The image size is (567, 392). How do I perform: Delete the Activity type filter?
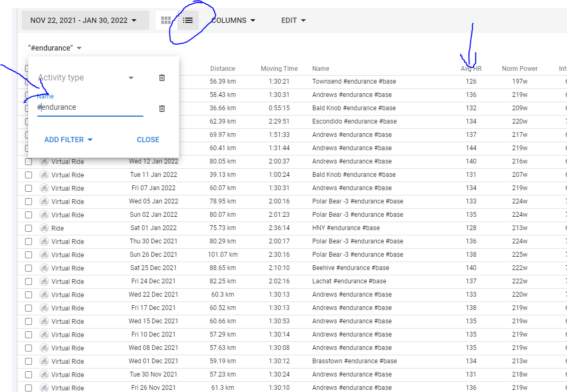coord(162,78)
